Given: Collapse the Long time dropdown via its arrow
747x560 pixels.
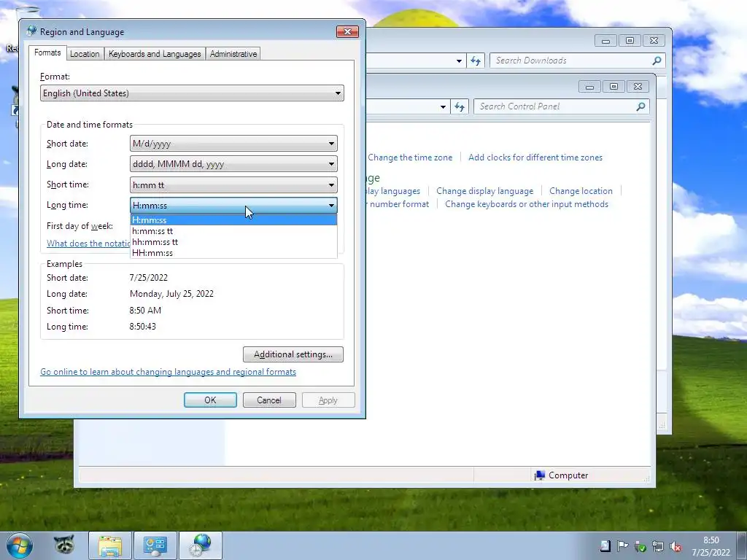Looking at the screenshot, I should click(331, 206).
